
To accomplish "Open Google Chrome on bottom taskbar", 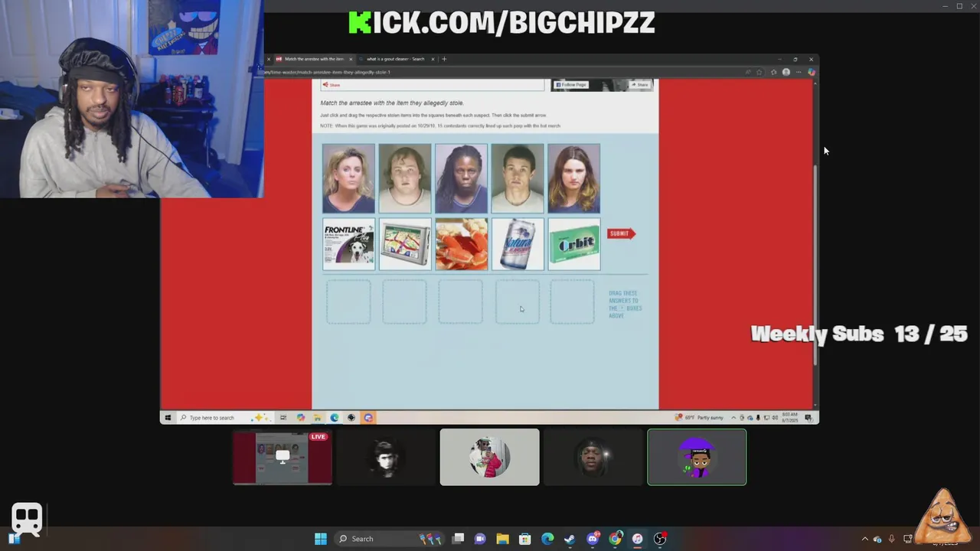I will pos(615,539).
